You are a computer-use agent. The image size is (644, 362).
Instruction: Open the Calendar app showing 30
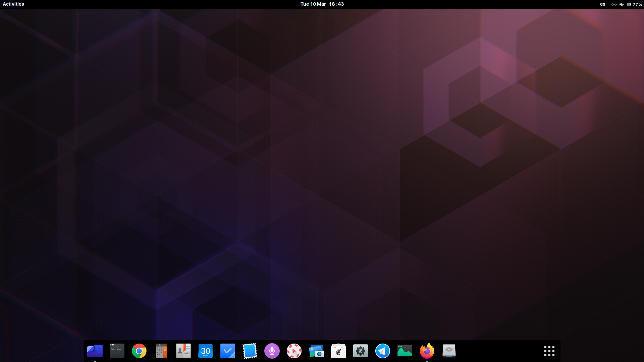click(206, 351)
